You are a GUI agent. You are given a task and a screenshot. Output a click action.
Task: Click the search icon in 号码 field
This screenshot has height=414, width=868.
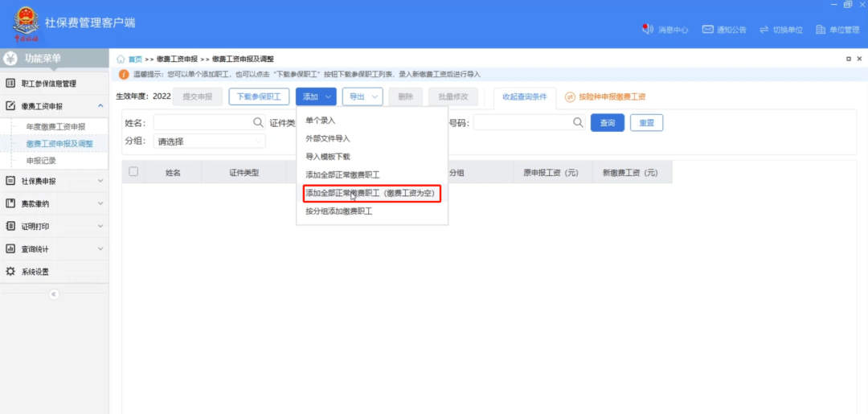tap(578, 122)
